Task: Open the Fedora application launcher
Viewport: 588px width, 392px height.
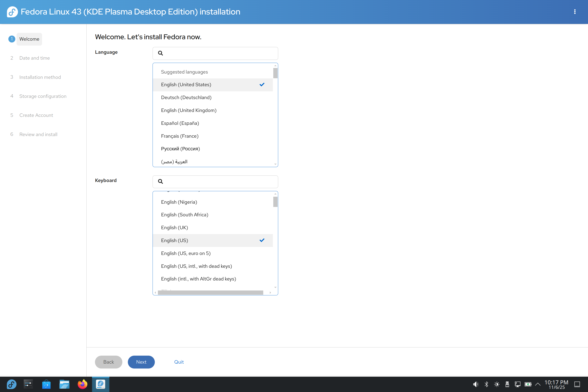Action: click(11, 384)
